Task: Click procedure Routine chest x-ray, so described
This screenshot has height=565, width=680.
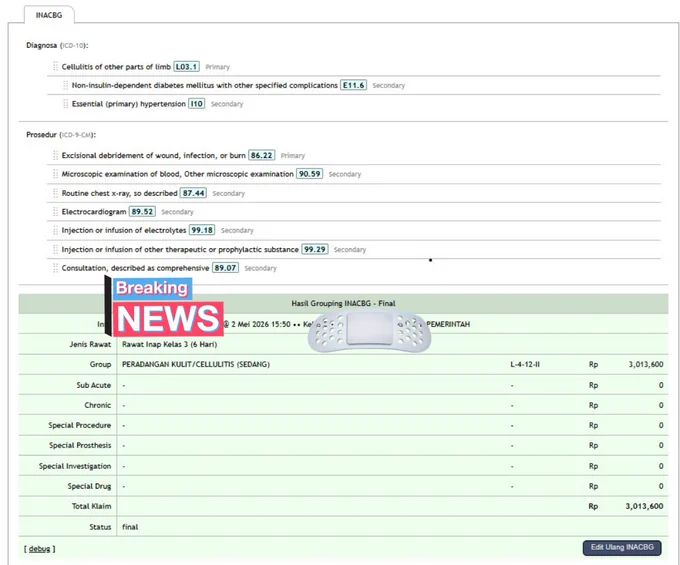Action: click(120, 193)
